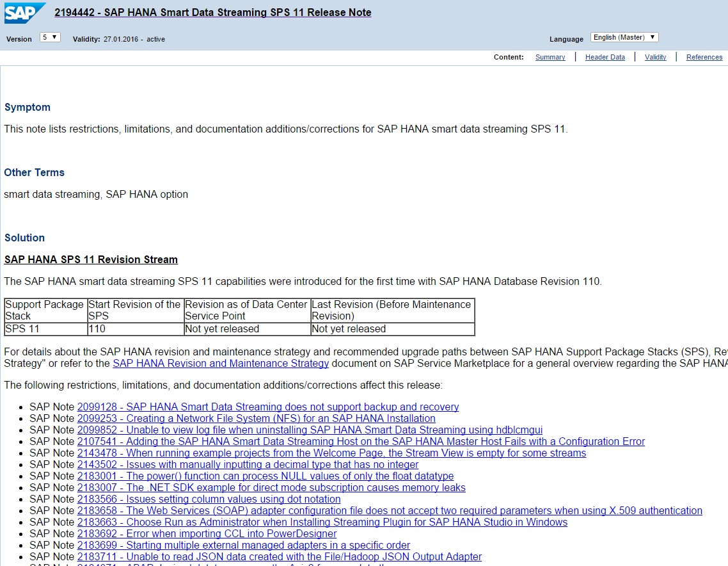
Task: Open the Language dropdown
Action: point(624,38)
